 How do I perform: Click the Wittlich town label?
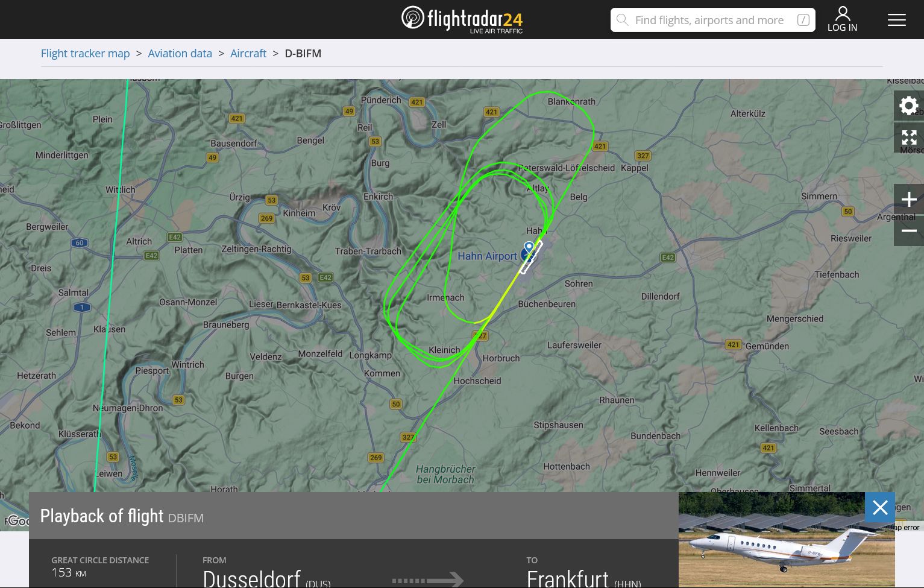point(121,189)
